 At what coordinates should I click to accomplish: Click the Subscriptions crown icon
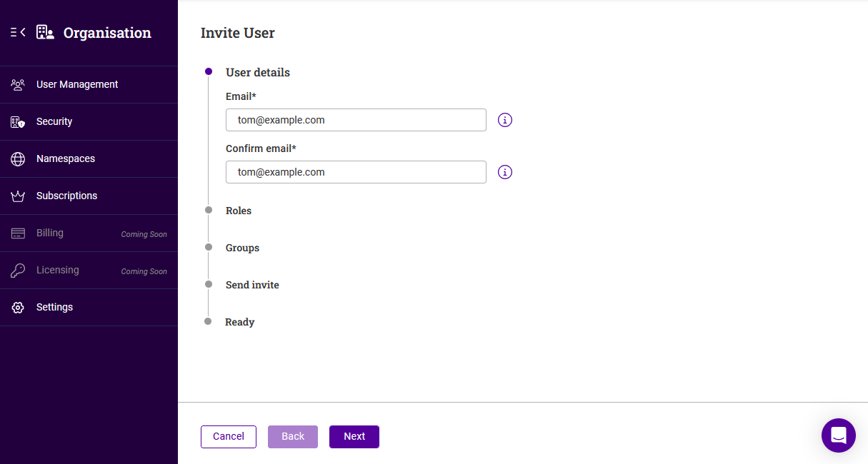pos(18,196)
